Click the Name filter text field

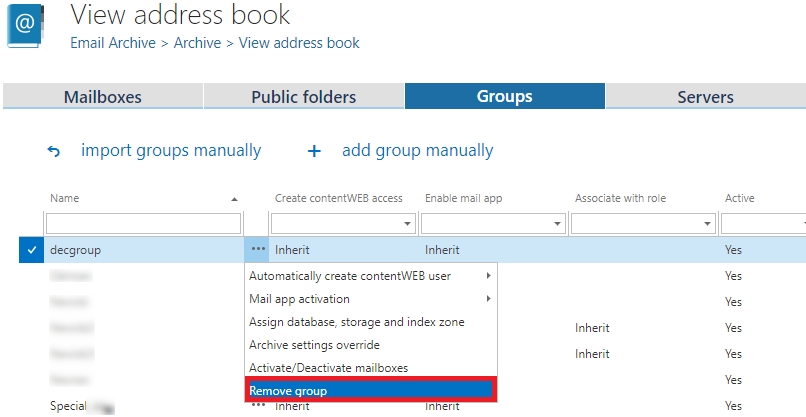pyautogui.click(x=143, y=224)
